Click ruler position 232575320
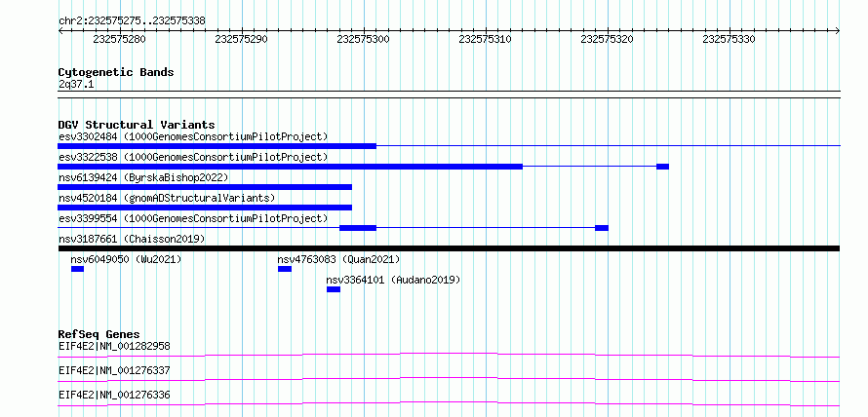The image size is (868, 417). point(607,39)
